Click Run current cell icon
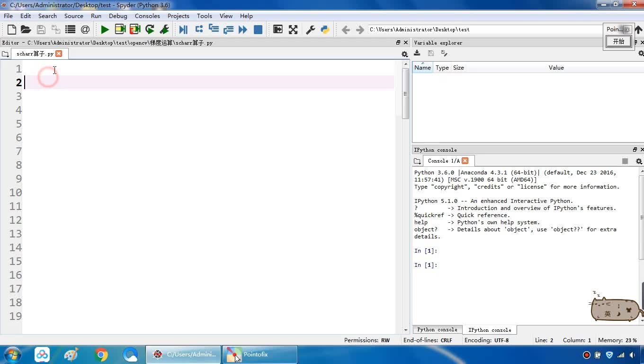 click(120, 29)
